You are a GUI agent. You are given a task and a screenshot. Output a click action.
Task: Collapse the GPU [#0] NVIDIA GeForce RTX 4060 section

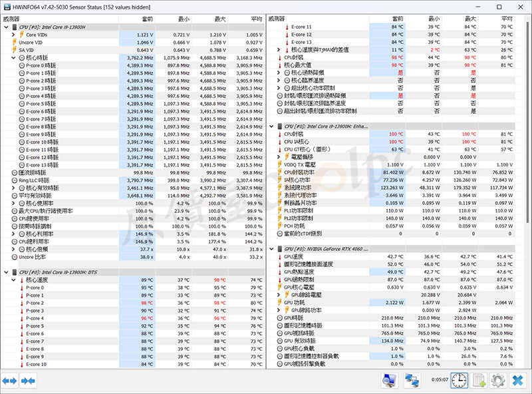point(271,249)
